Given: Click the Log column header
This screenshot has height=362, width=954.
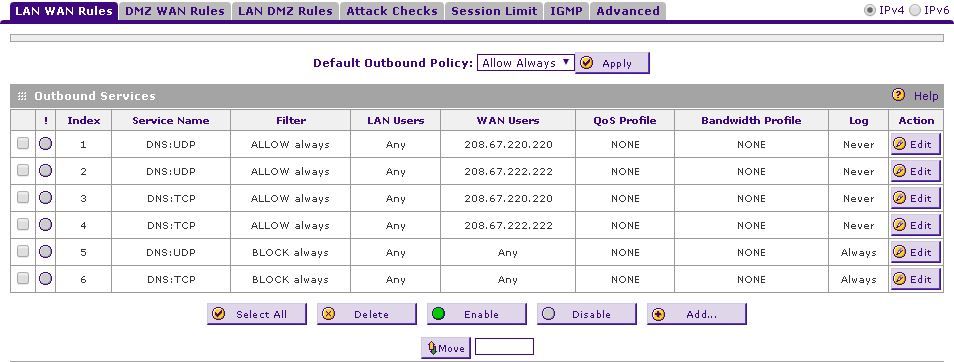Looking at the screenshot, I should click(858, 120).
